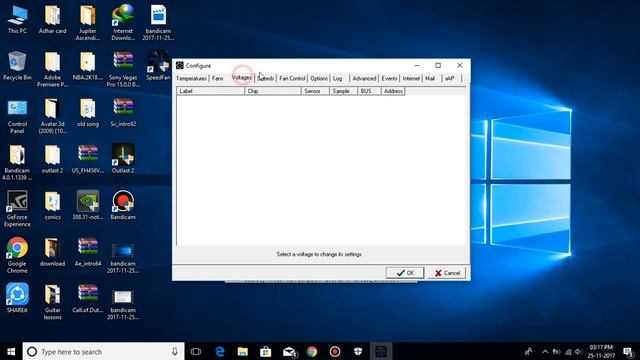Select the conics folder
The image size is (640, 360).
point(52,205)
